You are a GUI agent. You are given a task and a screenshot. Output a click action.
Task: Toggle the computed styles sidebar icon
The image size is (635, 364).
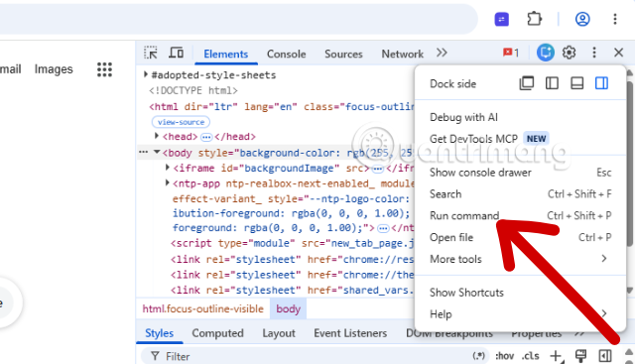pyautogui.click(x=605, y=356)
